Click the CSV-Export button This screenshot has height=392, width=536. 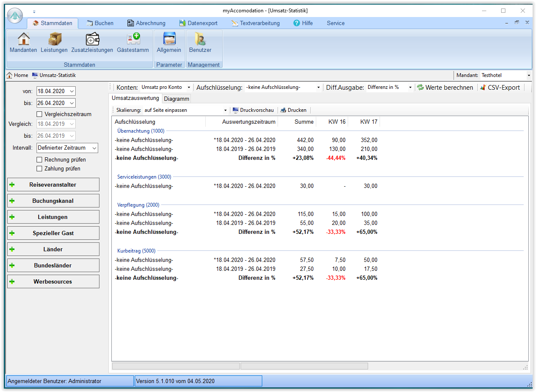(500, 87)
